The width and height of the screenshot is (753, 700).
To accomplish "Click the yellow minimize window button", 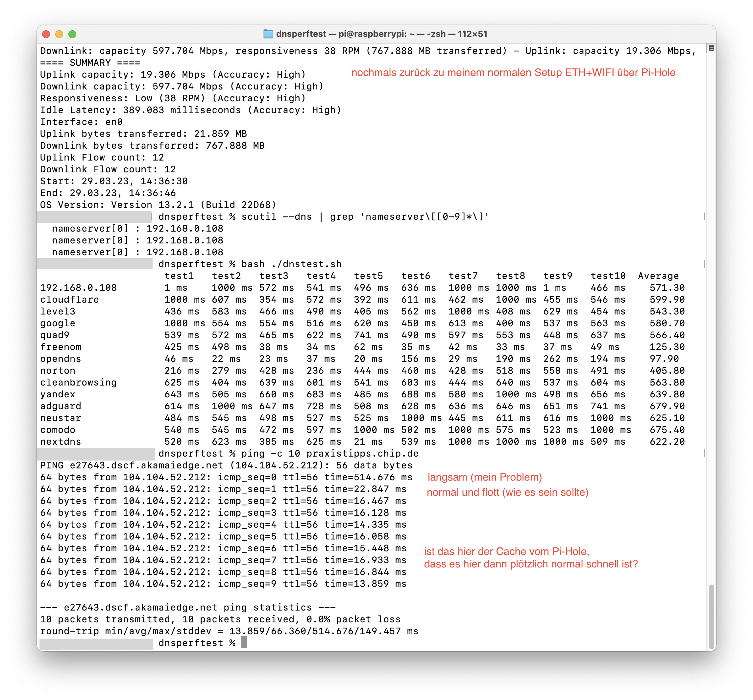I will click(x=59, y=34).
